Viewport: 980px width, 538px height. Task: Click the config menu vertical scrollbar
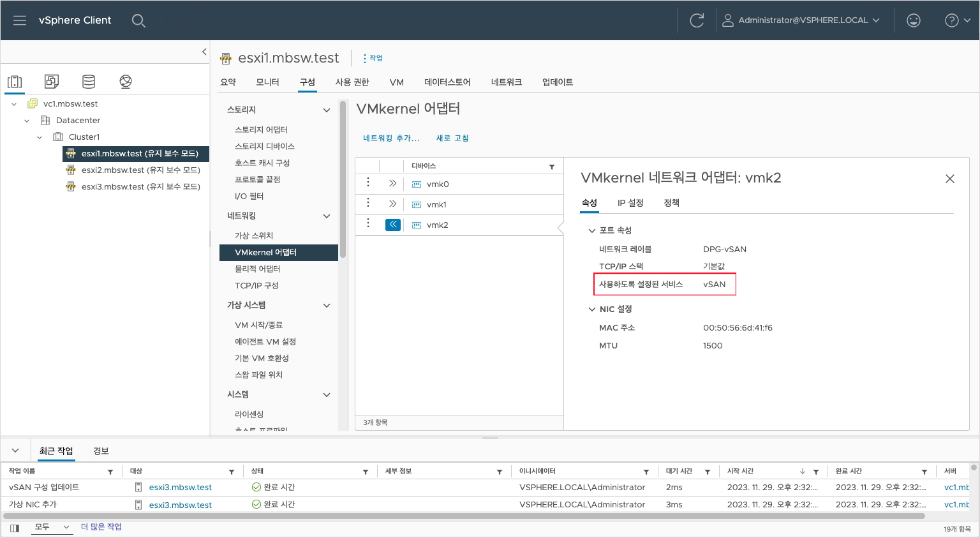343,180
